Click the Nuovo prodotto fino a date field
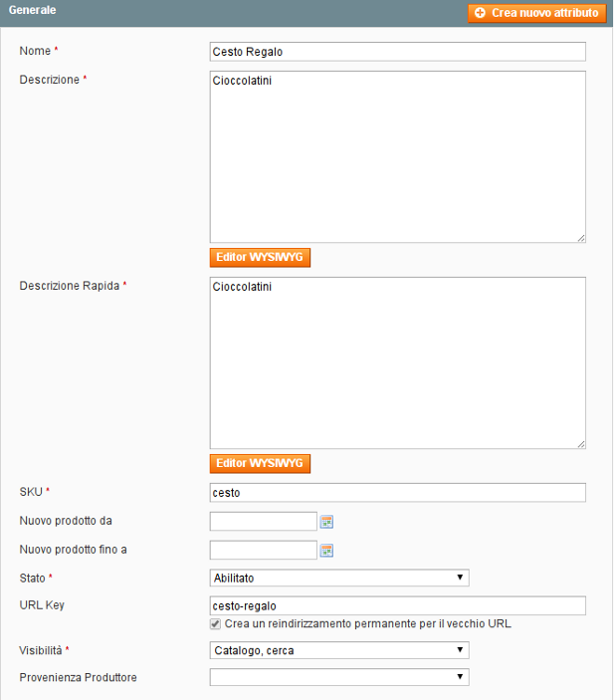This screenshot has height=700, width=615. click(x=263, y=551)
